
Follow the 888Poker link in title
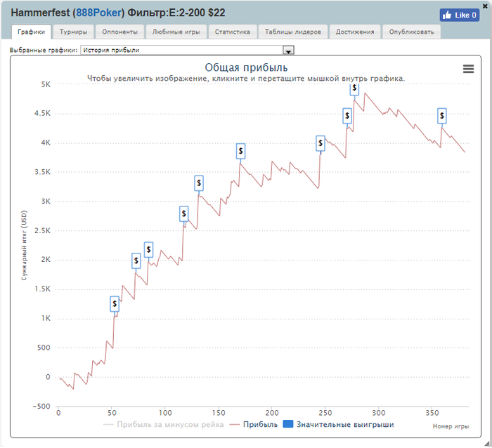98,13
